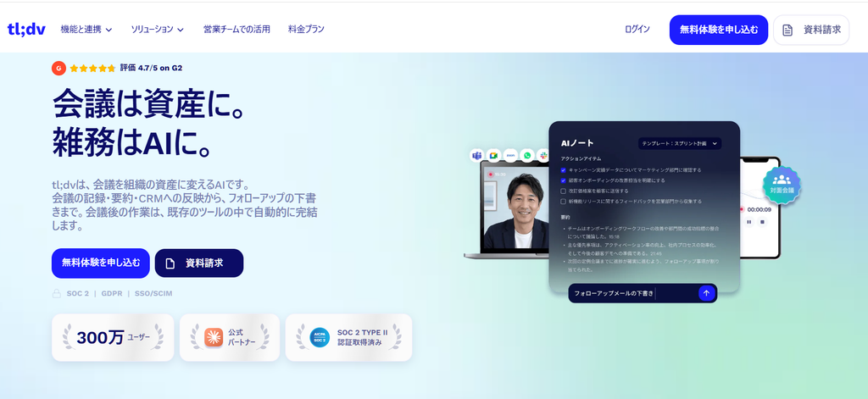Viewport: 868px width, 399px height.
Task: Click the SOC 2 TYPE II 認証取得済み badge
Action: [x=348, y=337]
